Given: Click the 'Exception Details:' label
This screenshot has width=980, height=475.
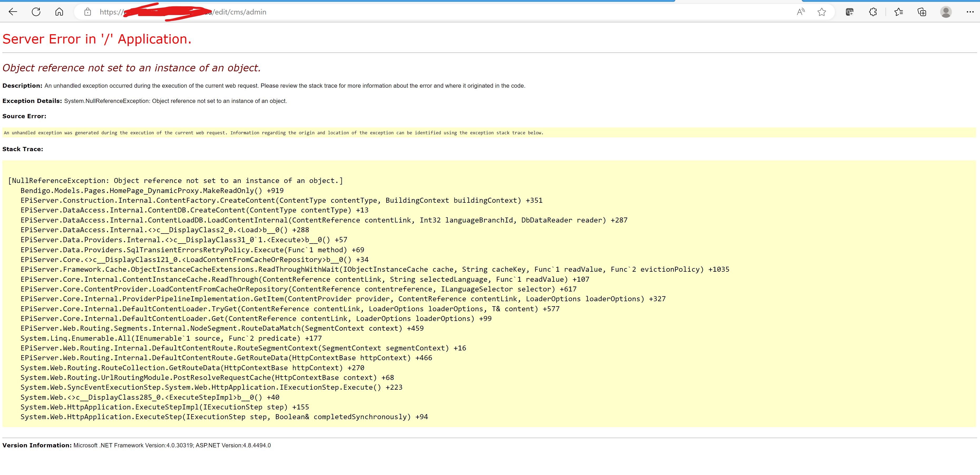Looking at the screenshot, I should [32, 101].
